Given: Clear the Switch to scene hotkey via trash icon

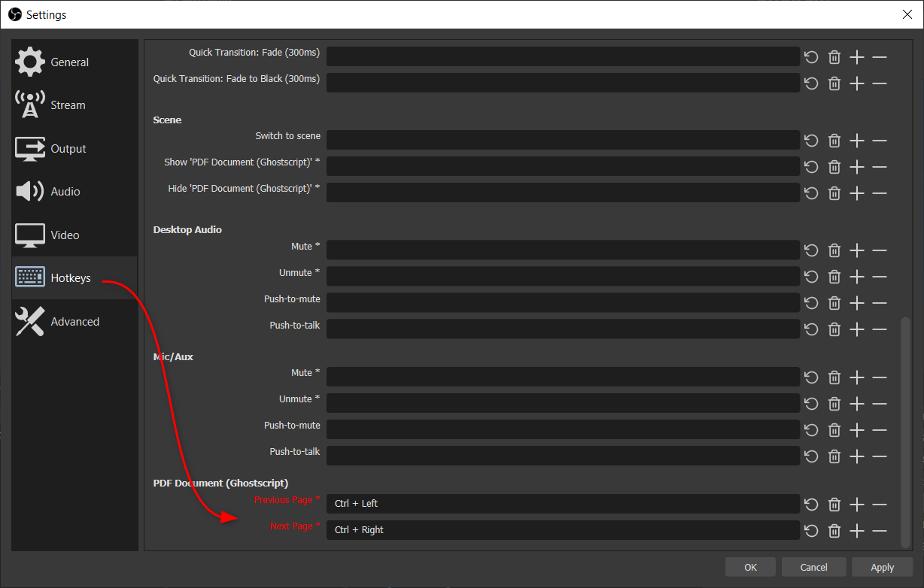Looking at the screenshot, I should tap(834, 140).
